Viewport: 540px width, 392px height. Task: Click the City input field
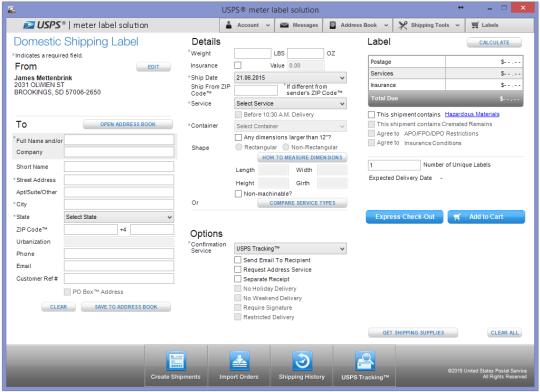click(x=119, y=204)
